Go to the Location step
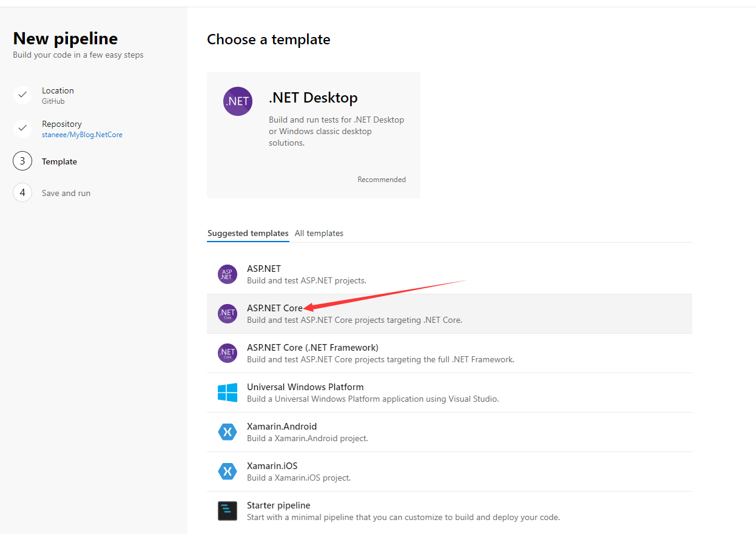The height and width of the screenshot is (534, 756). pos(58,90)
